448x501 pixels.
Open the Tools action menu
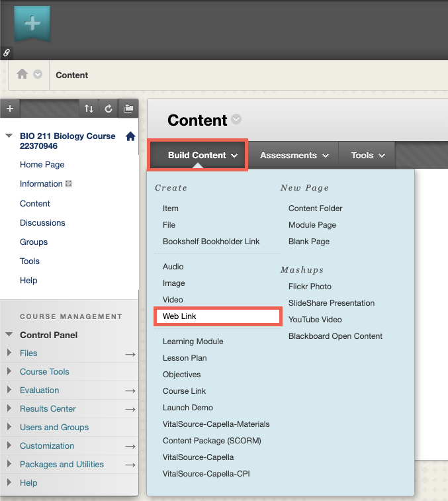(367, 156)
